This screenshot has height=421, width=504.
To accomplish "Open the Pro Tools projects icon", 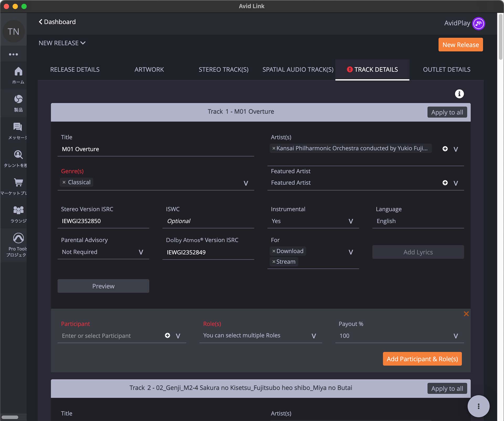I will 18,238.
